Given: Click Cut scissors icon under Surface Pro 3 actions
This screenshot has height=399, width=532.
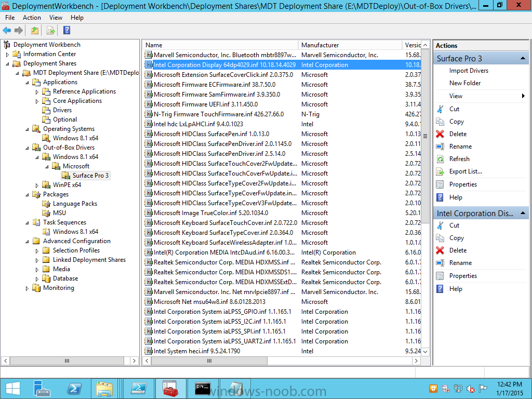Looking at the screenshot, I should coord(440,109).
